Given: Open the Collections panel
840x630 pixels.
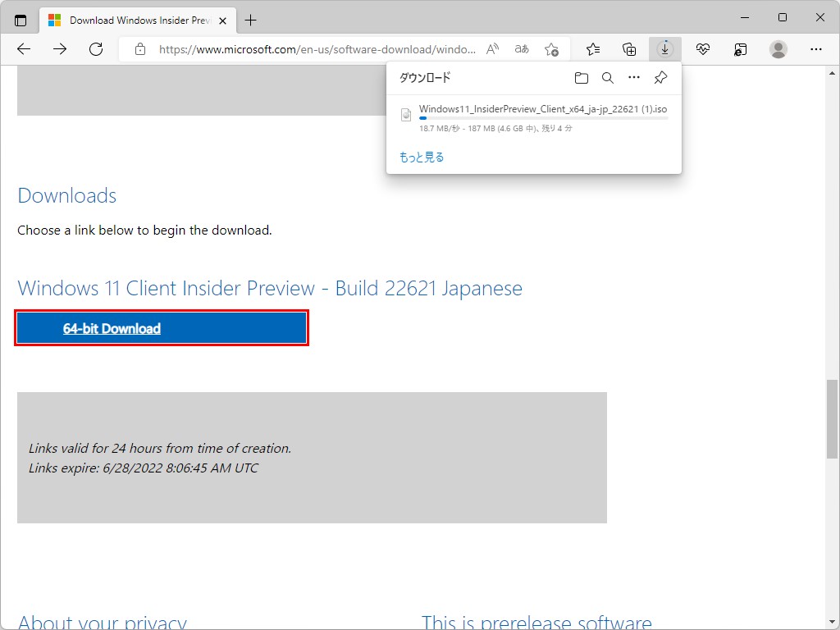Looking at the screenshot, I should (x=629, y=49).
